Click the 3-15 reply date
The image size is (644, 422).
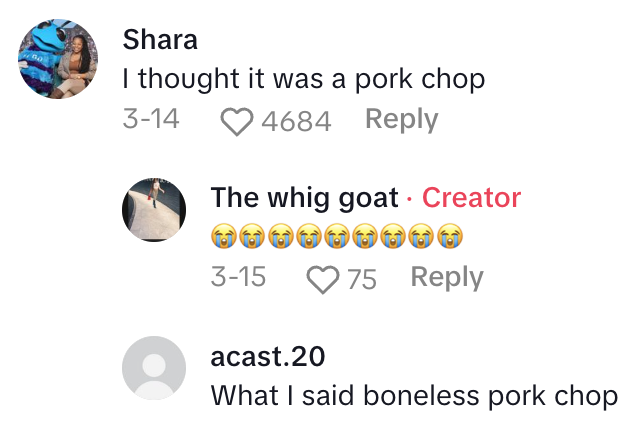(x=238, y=277)
